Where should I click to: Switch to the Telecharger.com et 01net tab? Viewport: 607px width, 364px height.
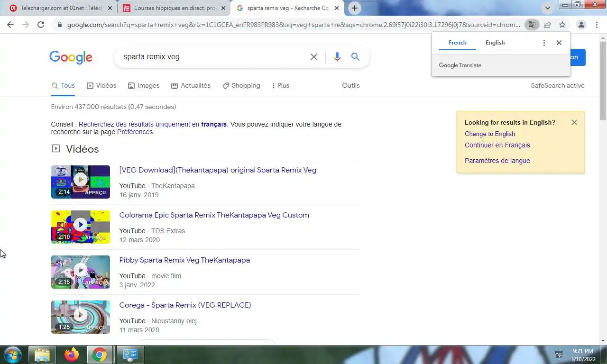point(62,8)
